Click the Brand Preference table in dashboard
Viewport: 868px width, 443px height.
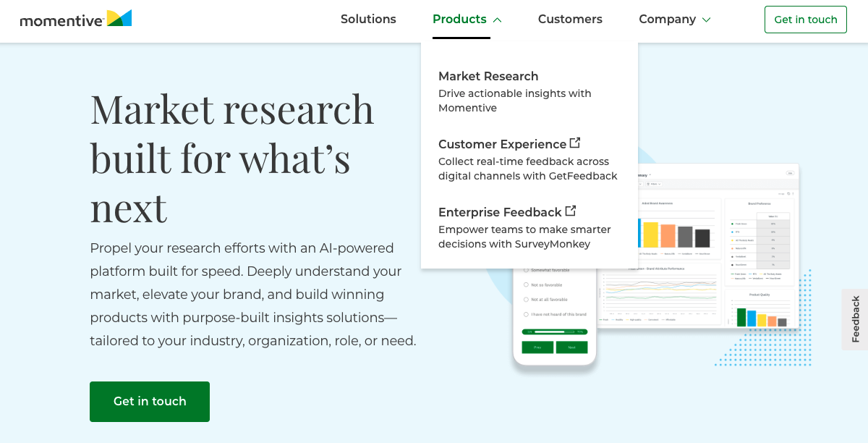(x=759, y=235)
